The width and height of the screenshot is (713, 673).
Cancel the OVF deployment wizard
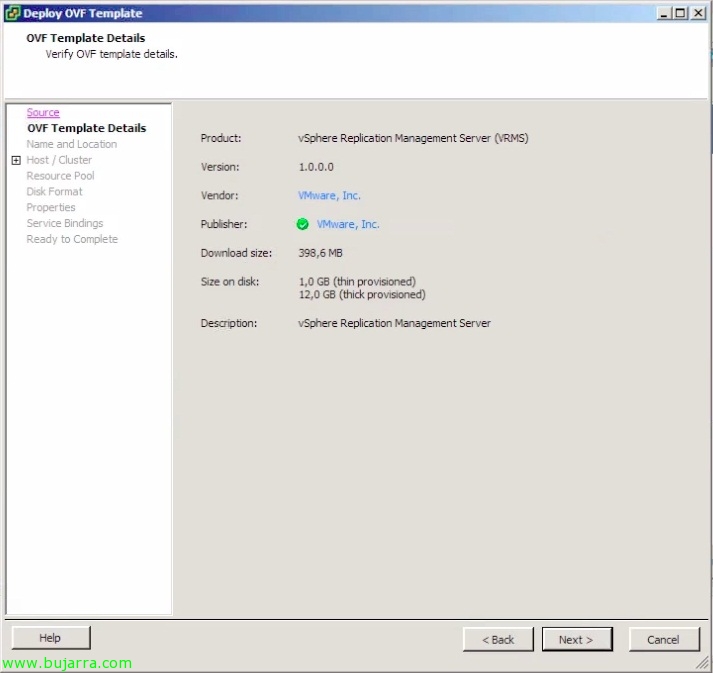coord(663,640)
